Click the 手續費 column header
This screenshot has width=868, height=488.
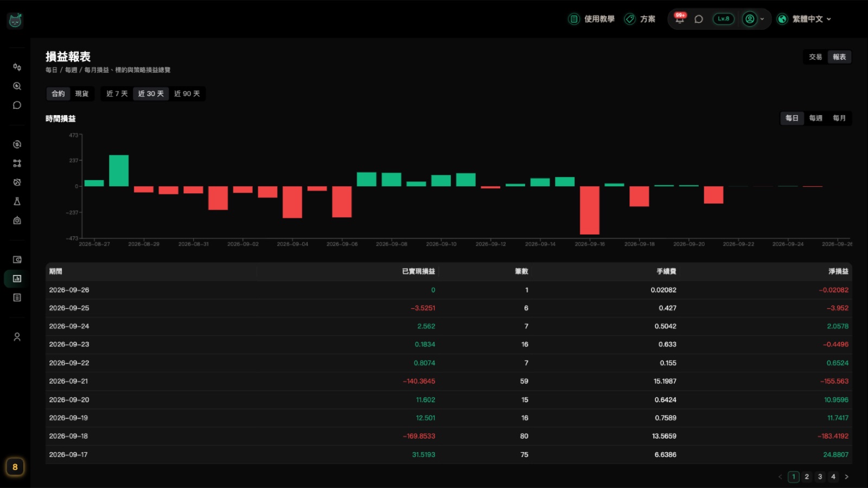point(666,271)
